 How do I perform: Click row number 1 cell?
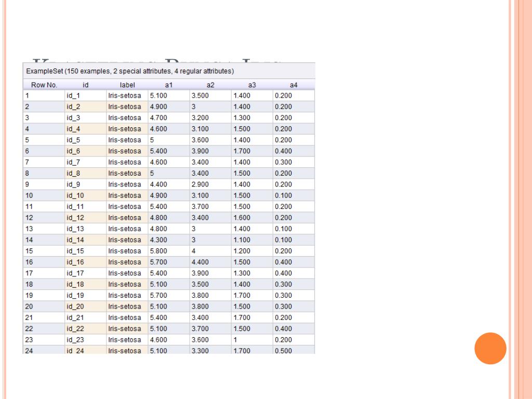(44, 96)
